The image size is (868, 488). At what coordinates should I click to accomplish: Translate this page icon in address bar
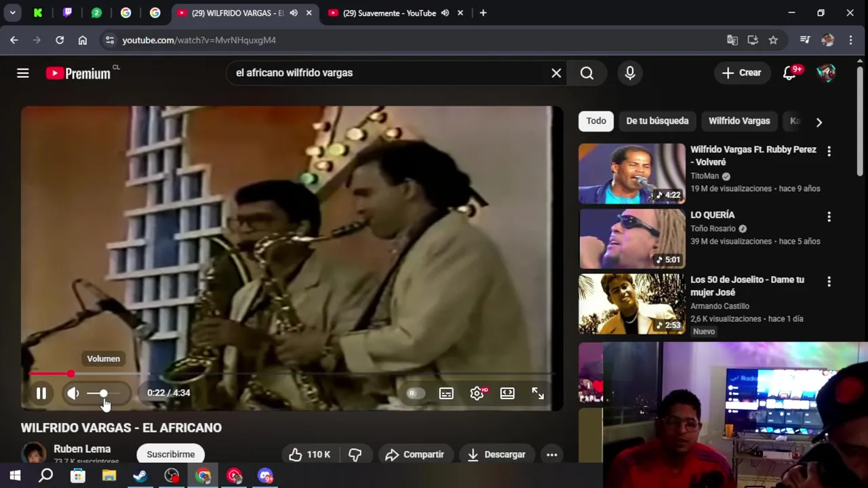(732, 40)
